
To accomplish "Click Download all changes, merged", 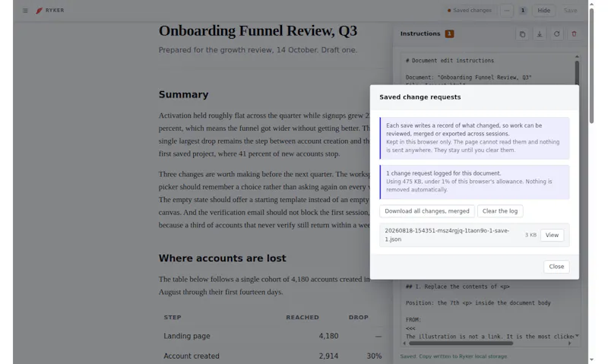I will coord(427,211).
